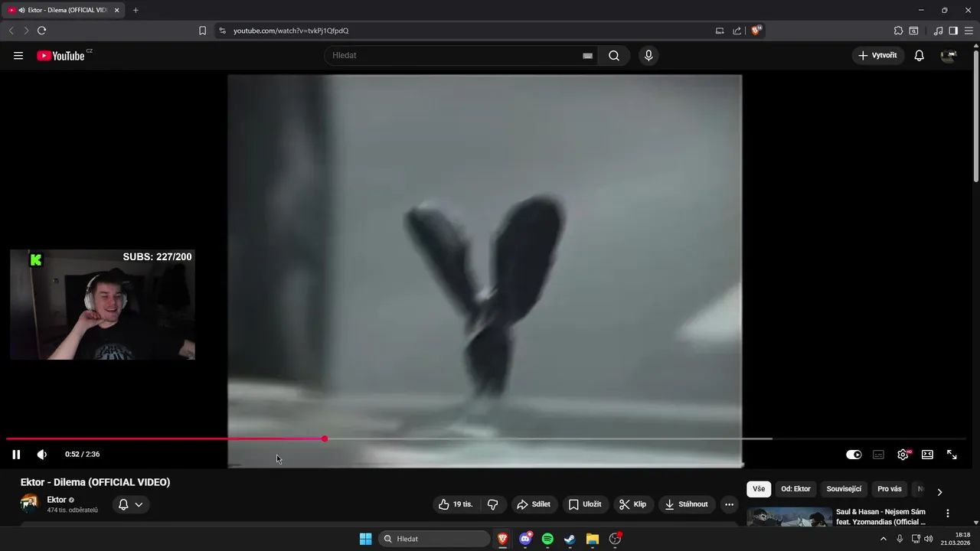The width and height of the screenshot is (980, 551).
Task: Go forward in browser history
Action: pos(26,31)
